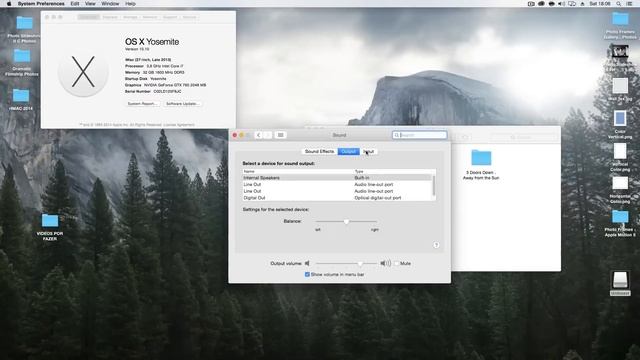Open the Apple menu

point(9,4)
